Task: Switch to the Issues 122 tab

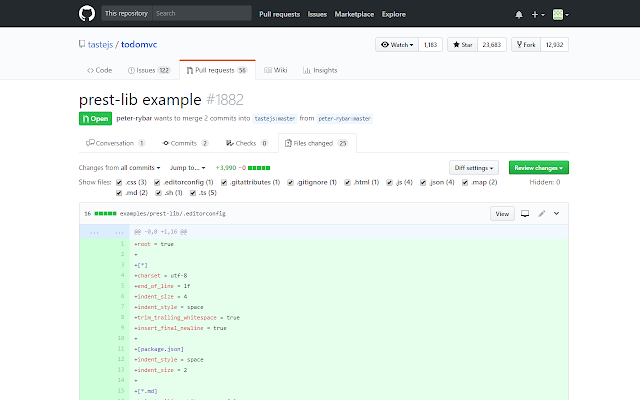Action: [x=149, y=70]
